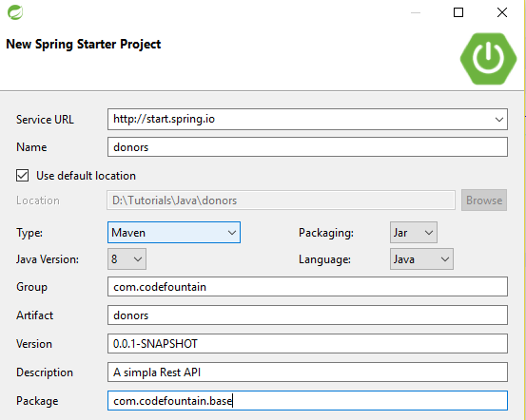Open the Java Version dropdown showing 8

coord(127,258)
